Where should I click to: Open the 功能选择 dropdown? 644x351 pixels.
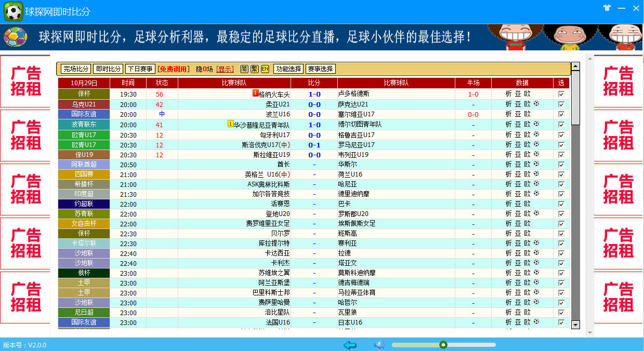click(288, 69)
